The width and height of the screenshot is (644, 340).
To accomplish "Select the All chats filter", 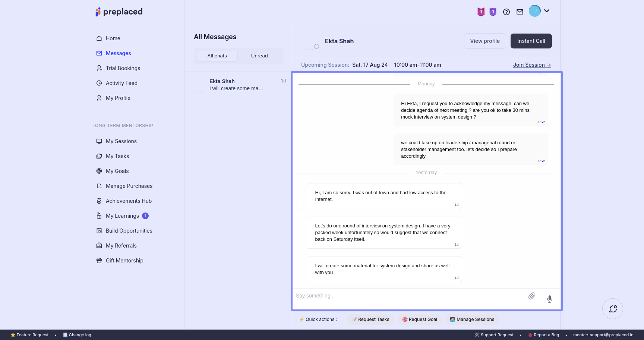I will click(x=217, y=56).
